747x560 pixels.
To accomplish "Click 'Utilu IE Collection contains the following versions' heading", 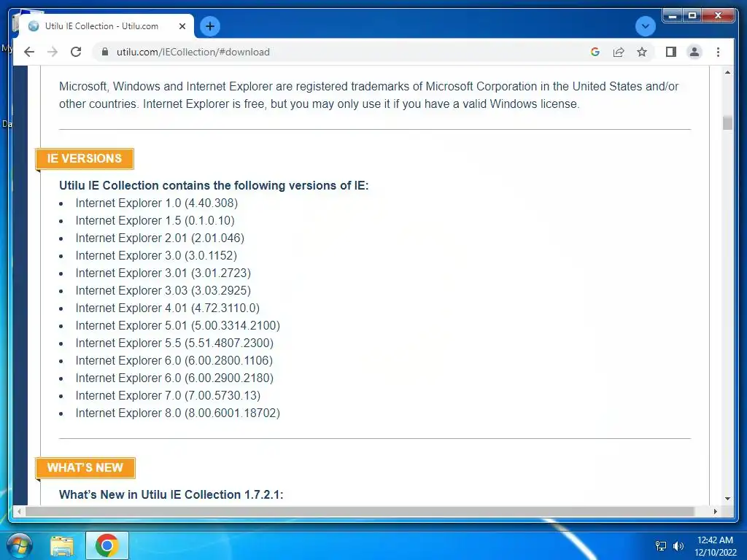I will coord(214,185).
